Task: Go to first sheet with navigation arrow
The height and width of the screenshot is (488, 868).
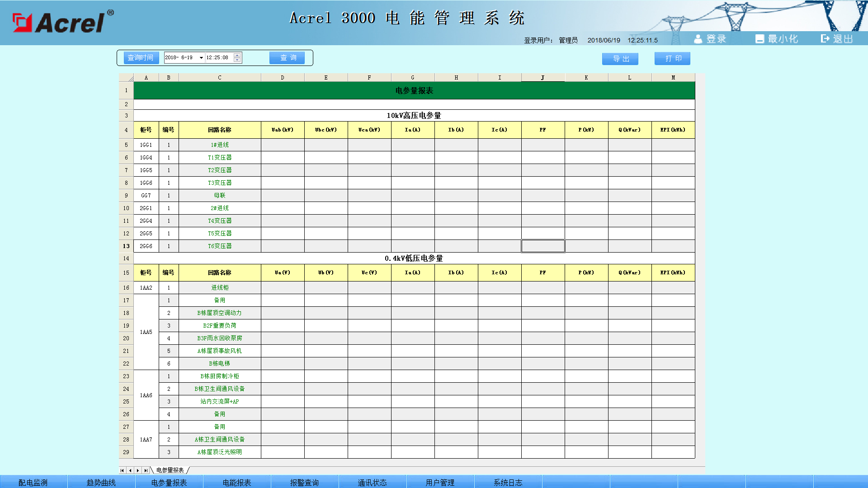Action: click(x=122, y=470)
